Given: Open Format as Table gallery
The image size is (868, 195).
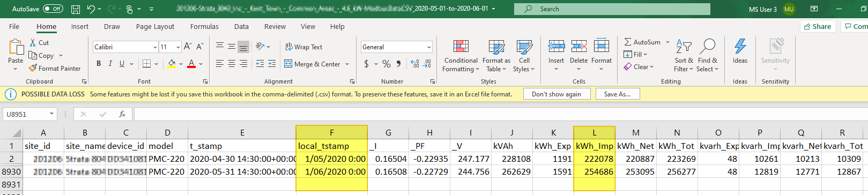Looking at the screenshot, I should click(496, 56).
